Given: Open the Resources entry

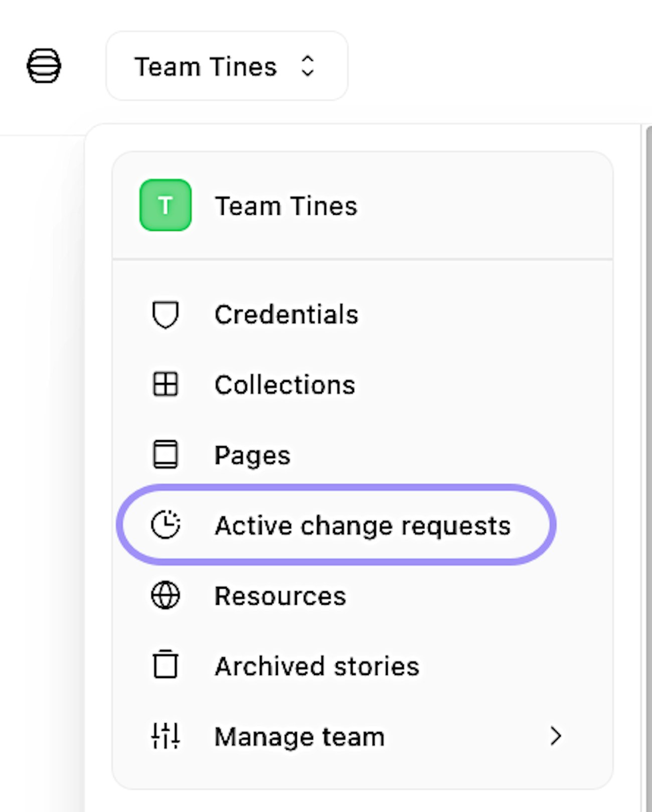Looking at the screenshot, I should pyautogui.click(x=280, y=596).
